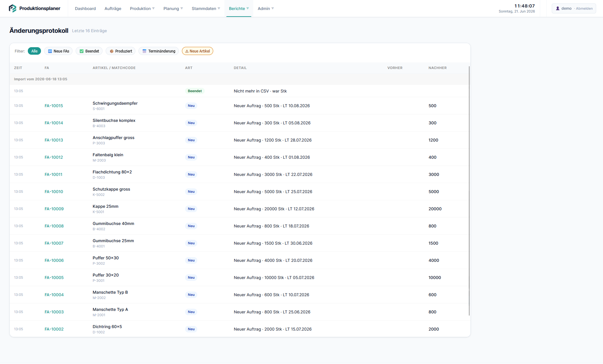
Task: Open order FA-10015
Action: tap(54, 106)
